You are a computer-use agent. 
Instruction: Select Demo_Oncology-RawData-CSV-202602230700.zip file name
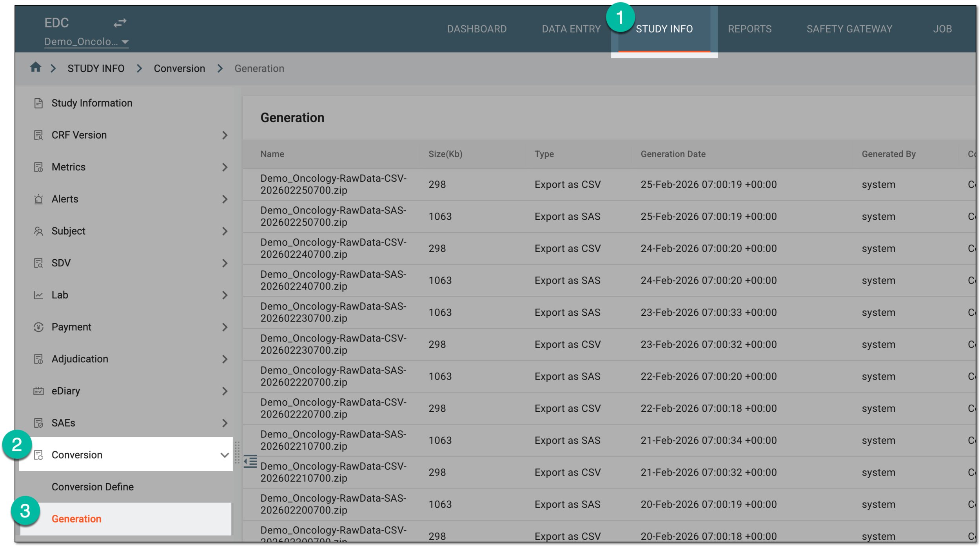tap(333, 344)
